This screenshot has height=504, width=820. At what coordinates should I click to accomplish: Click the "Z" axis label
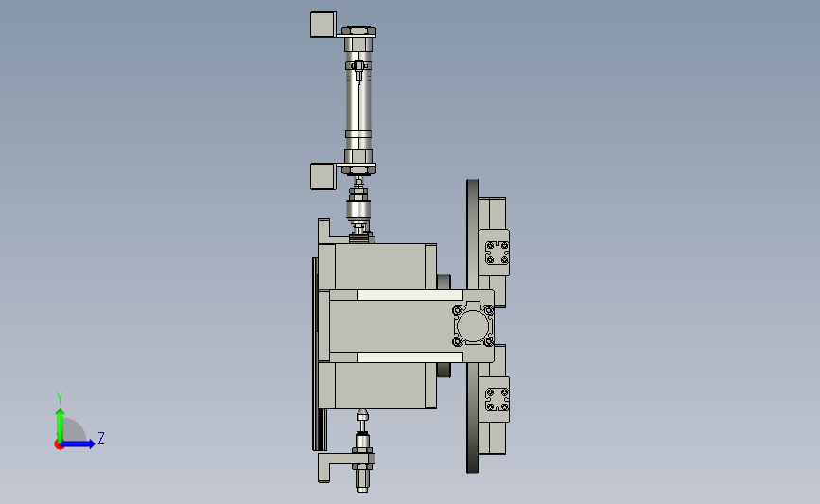click(101, 438)
